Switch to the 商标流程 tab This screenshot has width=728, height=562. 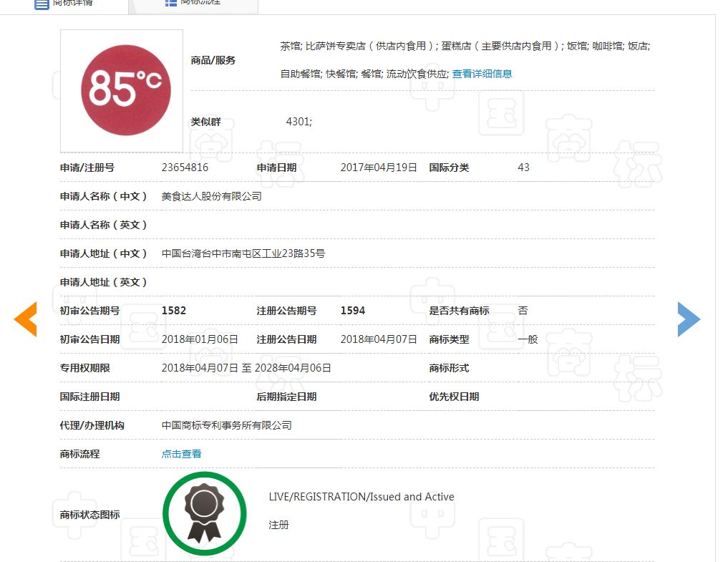pos(193,3)
